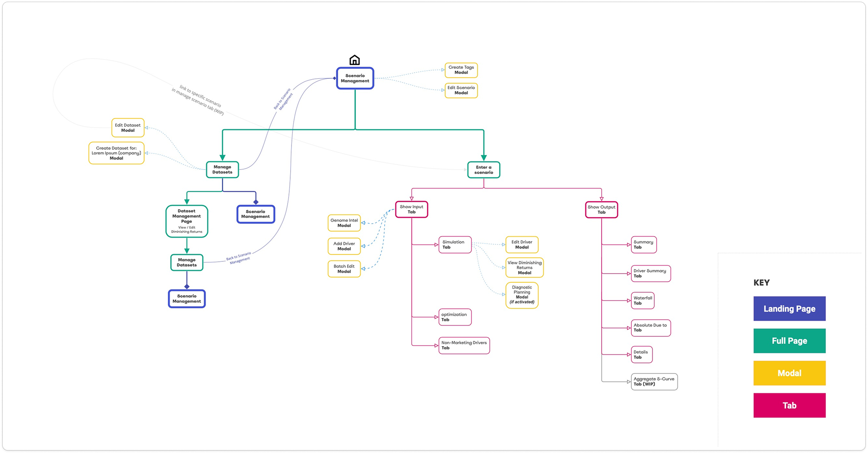Select the Absolute Due to Tab node
Viewport: 868px width, 454px height.
[651, 328]
